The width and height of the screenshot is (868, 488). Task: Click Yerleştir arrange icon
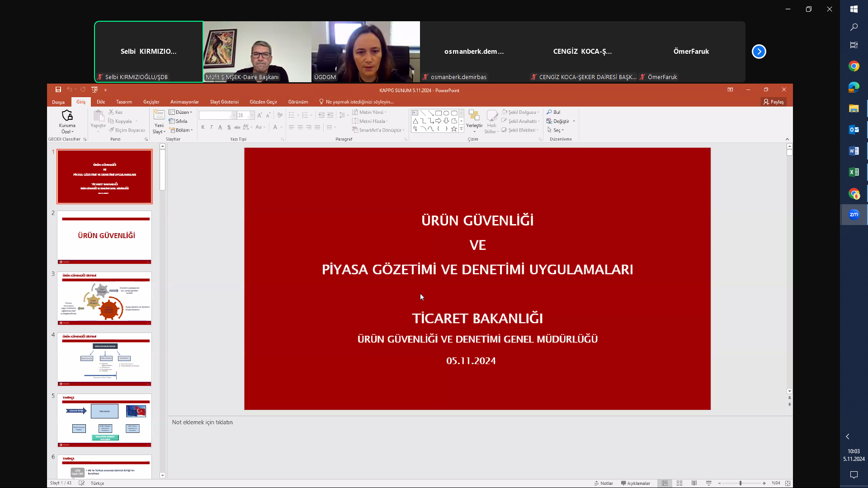[x=474, y=118]
